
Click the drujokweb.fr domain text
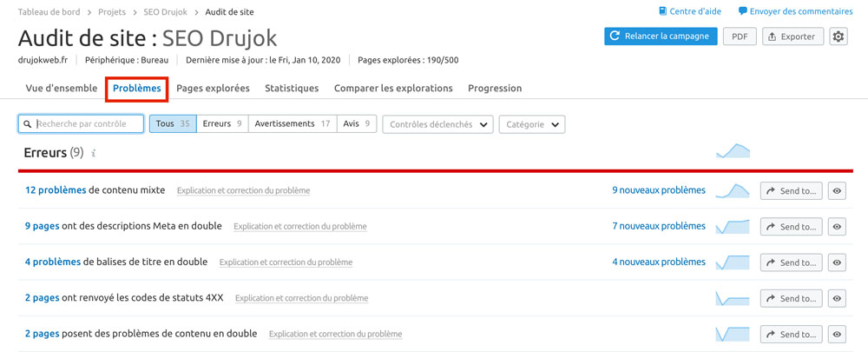tap(43, 60)
